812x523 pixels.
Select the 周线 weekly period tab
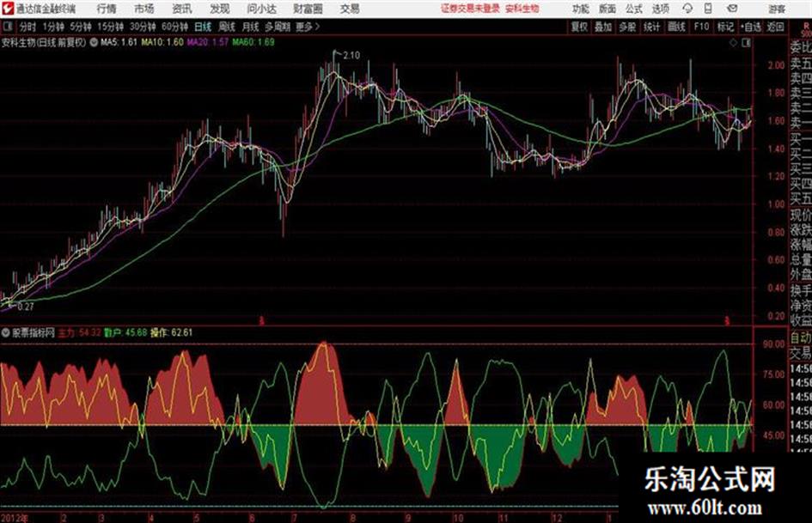[227, 27]
